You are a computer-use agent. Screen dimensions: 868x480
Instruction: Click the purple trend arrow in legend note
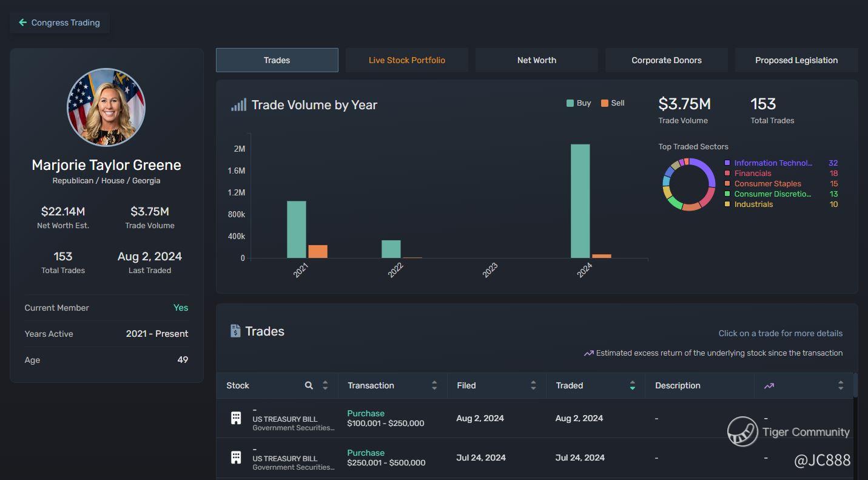(x=588, y=353)
